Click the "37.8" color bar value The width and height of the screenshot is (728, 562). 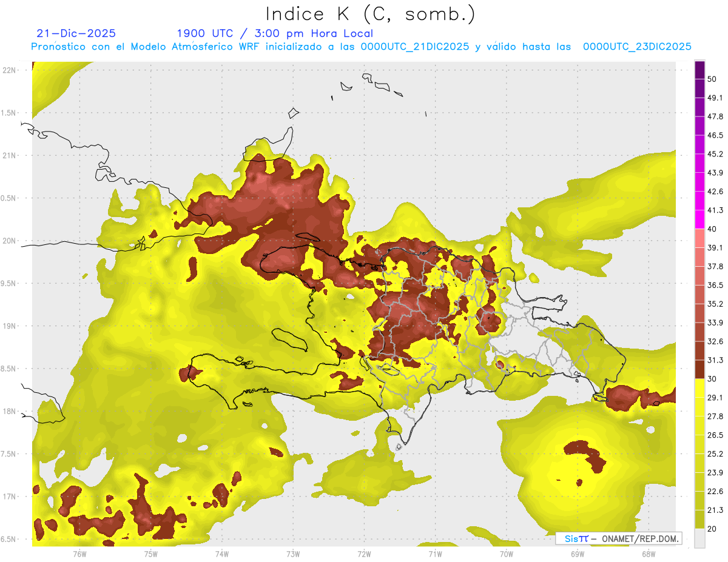pyautogui.click(x=715, y=266)
